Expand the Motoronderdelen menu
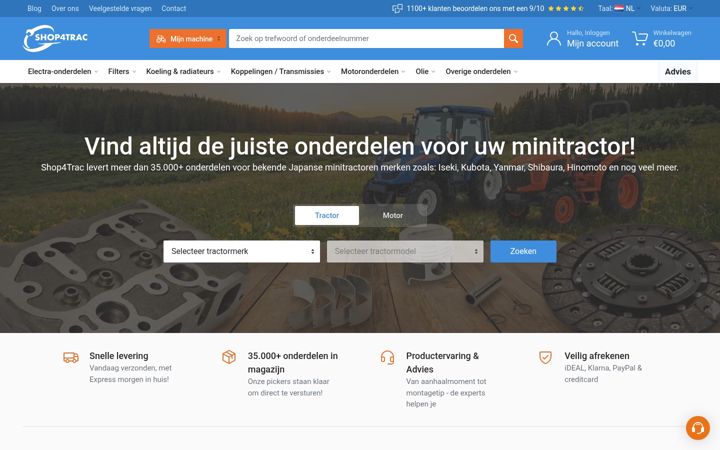Viewport: 720px width, 450px height. click(373, 72)
